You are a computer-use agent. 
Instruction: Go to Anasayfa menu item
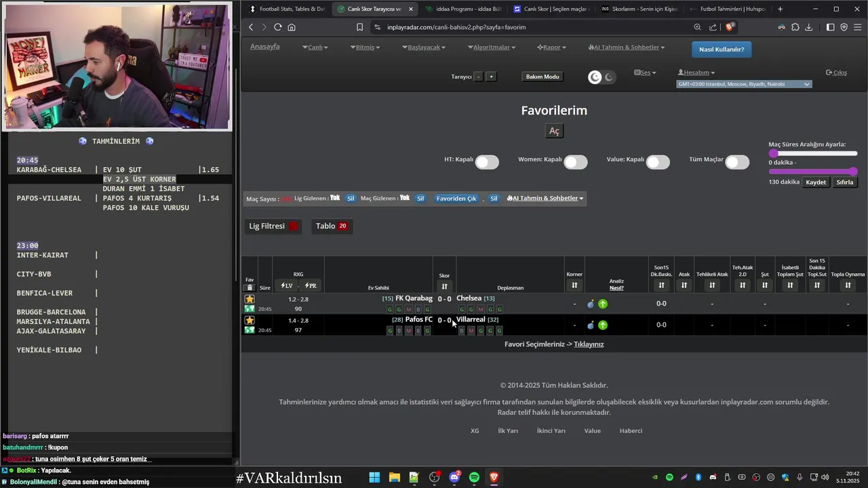265,47
